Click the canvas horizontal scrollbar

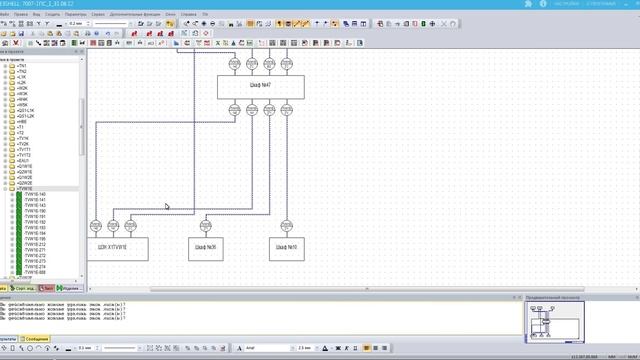point(367,289)
